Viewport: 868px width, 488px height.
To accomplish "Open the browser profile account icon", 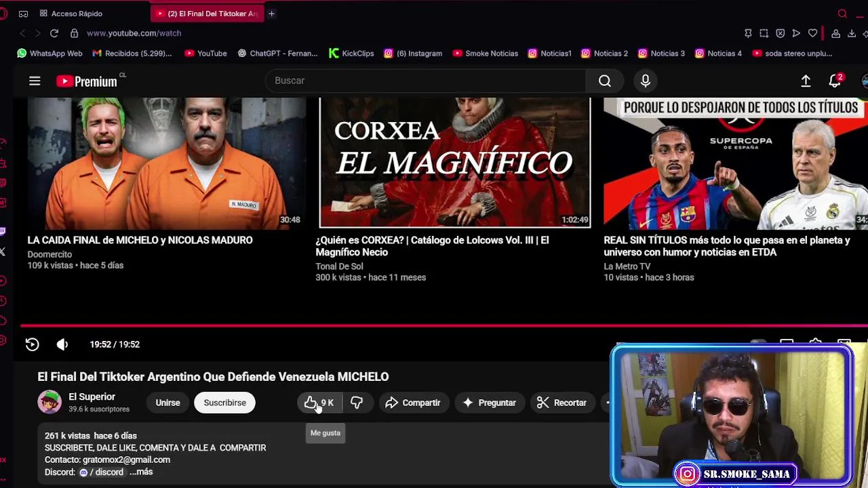I will [836, 33].
